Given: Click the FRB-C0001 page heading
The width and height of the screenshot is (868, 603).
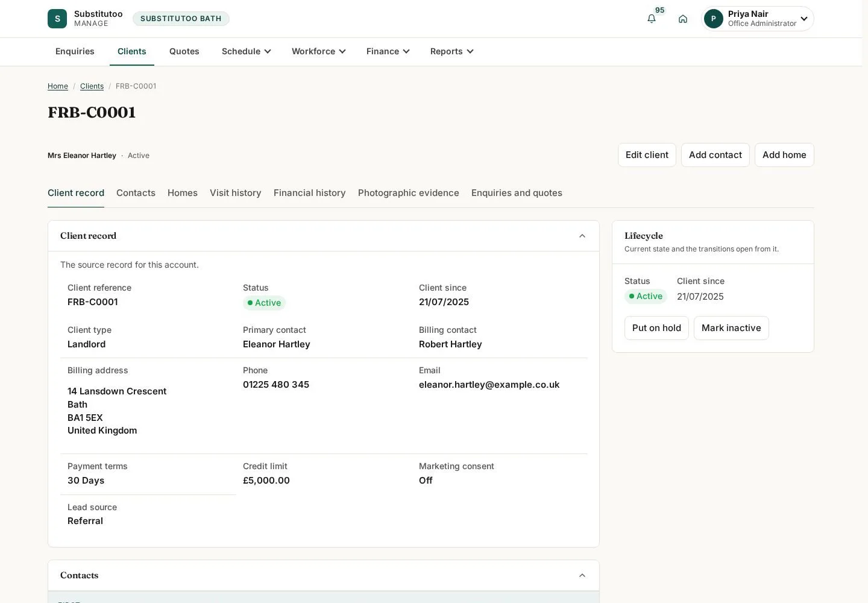Looking at the screenshot, I should [92, 113].
